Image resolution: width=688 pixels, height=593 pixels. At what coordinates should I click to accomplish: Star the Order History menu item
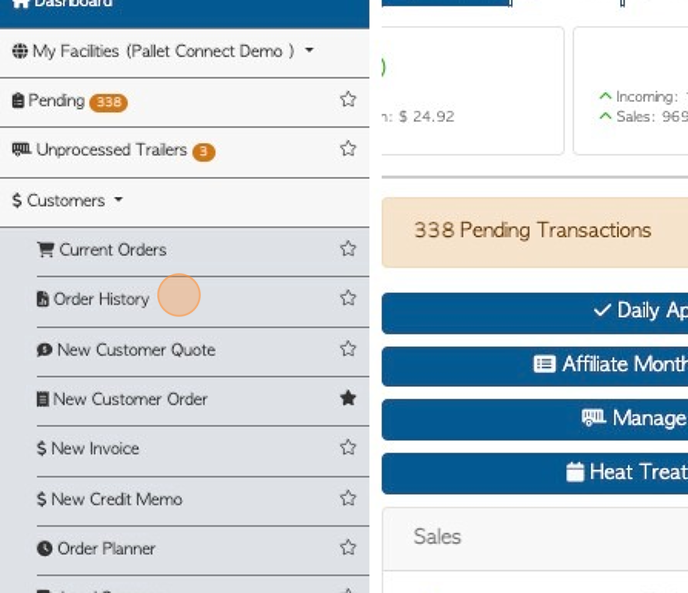tap(348, 298)
